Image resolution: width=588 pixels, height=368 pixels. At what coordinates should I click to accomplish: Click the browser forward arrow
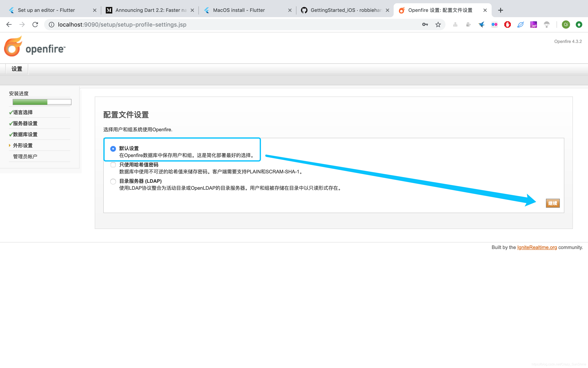point(22,25)
